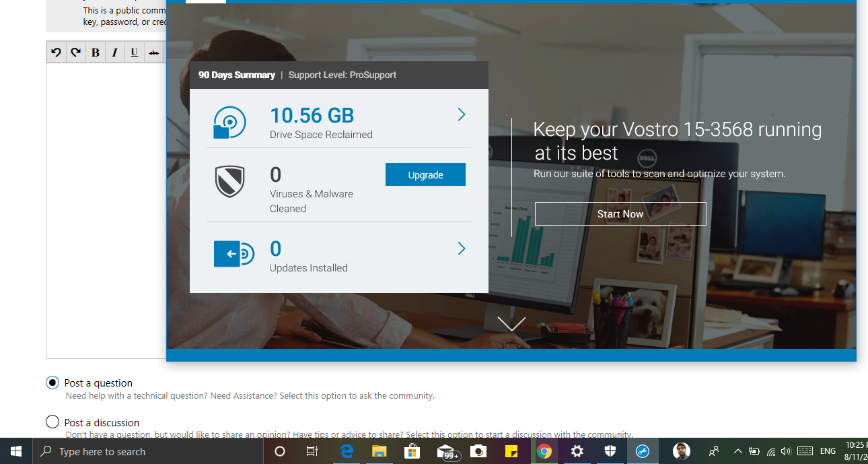Click the 10.56 GB value text
868x464 pixels.
click(312, 115)
